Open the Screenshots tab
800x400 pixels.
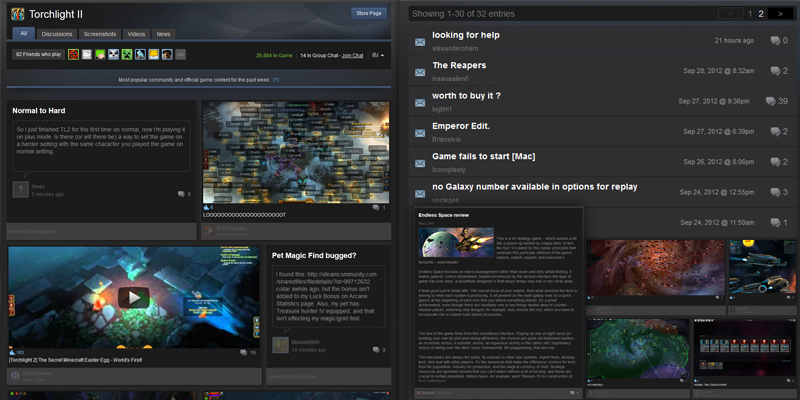click(x=99, y=34)
